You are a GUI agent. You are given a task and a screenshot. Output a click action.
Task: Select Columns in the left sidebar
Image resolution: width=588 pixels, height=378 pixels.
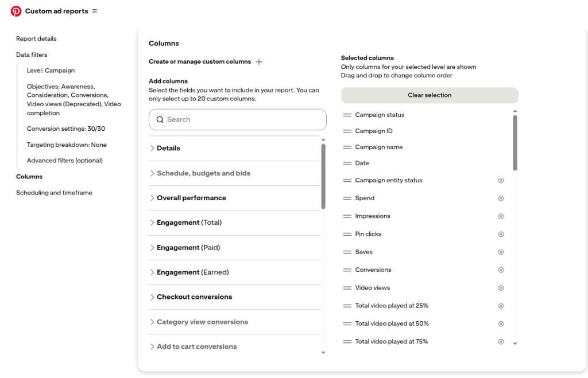click(x=29, y=176)
